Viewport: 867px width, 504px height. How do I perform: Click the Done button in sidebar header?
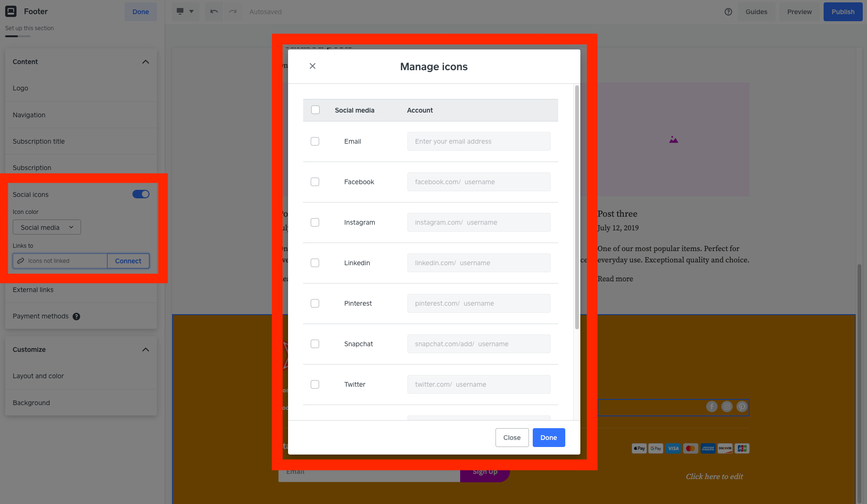click(140, 12)
